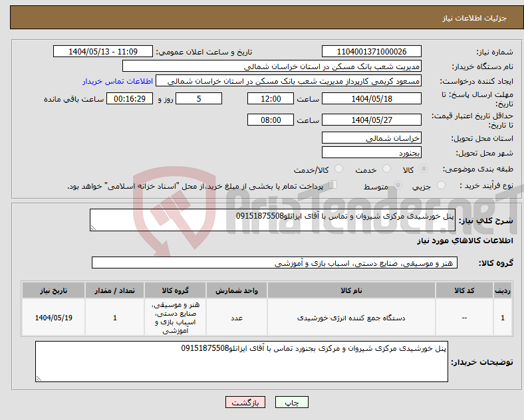This screenshot has height=420, width=524.
Task: Toggle the Islamic treasury payment checkbox
Action: point(333,185)
